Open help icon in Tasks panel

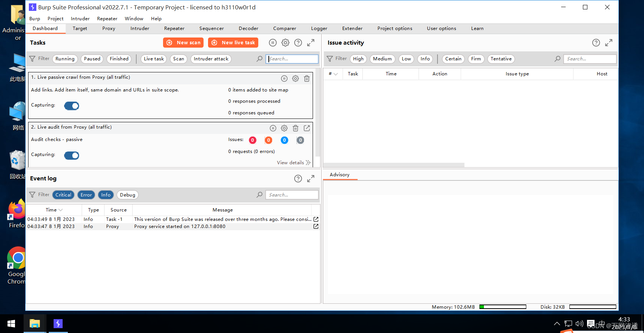(x=298, y=43)
